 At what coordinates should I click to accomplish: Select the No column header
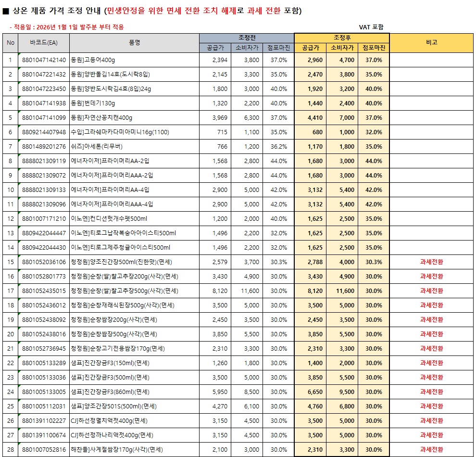11,43
